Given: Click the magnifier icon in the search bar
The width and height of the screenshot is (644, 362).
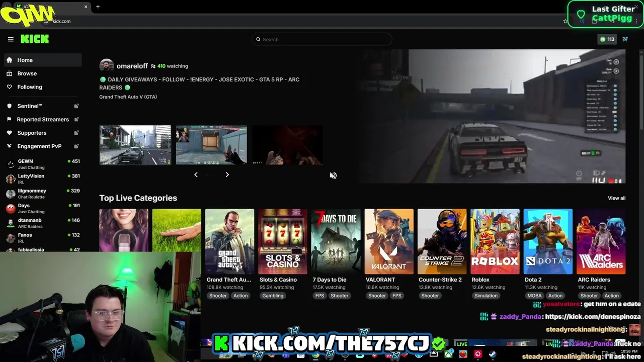Looking at the screenshot, I should tap(258, 39).
